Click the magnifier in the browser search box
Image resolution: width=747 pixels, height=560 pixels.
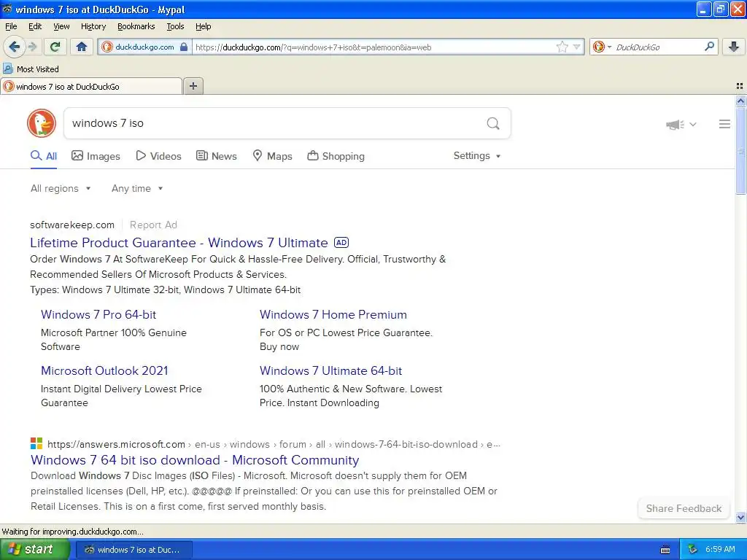(x=709, y=47)
